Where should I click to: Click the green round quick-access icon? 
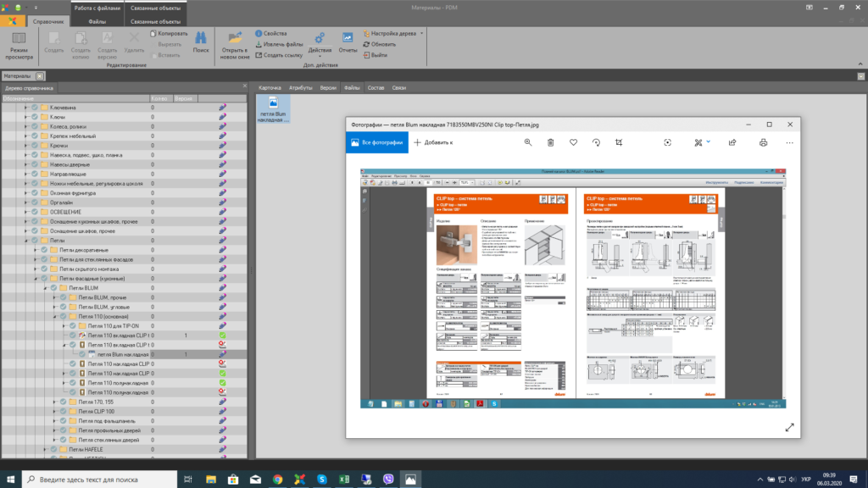coord(18,7)
